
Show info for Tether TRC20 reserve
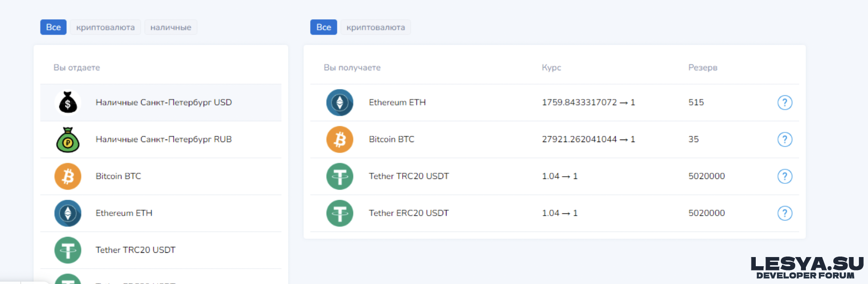(x=785, y=176)
